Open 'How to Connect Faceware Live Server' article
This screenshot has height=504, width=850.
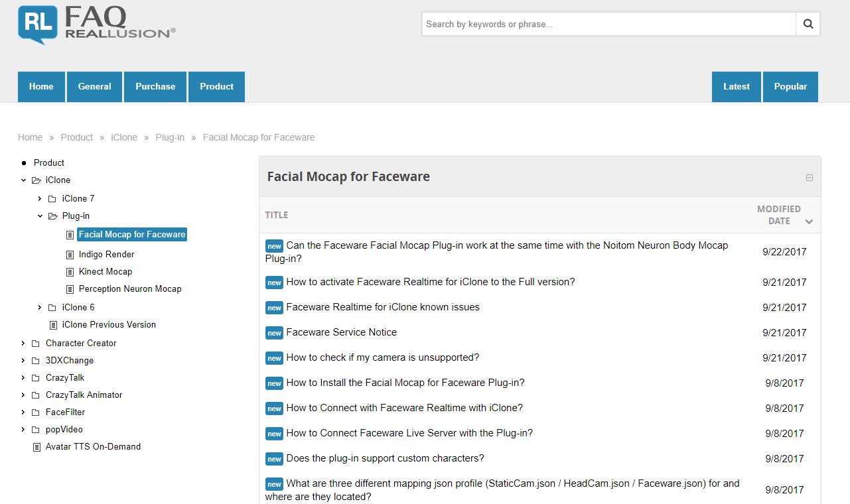point(409,433)
